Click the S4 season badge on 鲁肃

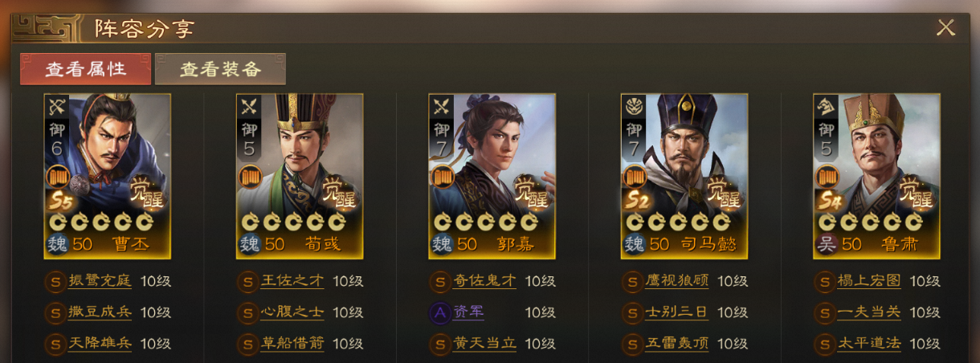(829, 199)
